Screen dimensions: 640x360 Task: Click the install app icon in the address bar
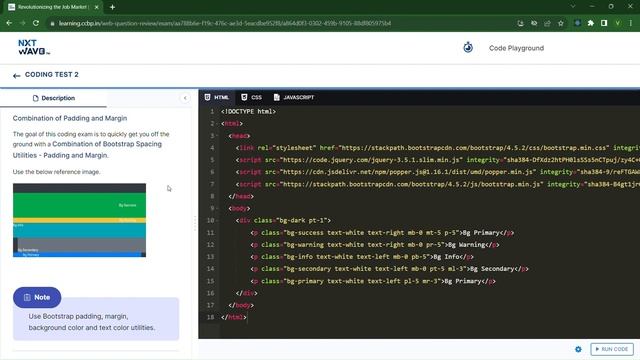520,23
